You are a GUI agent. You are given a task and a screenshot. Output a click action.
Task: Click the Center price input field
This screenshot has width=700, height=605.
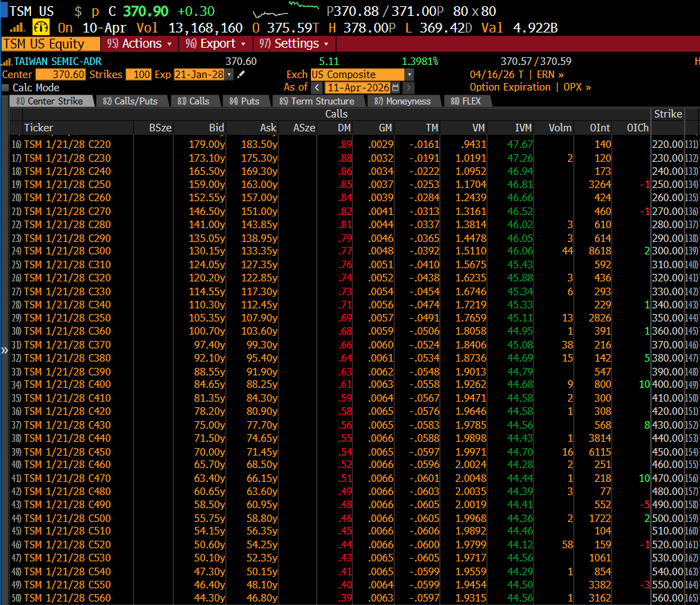coord(61,75)
